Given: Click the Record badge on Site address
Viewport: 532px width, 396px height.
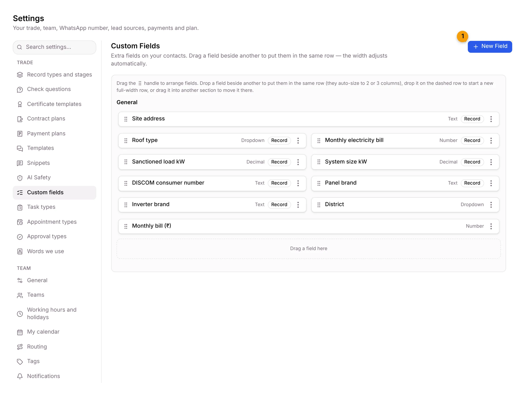Looking at the screenshot, I should click(x=472, y=119).
